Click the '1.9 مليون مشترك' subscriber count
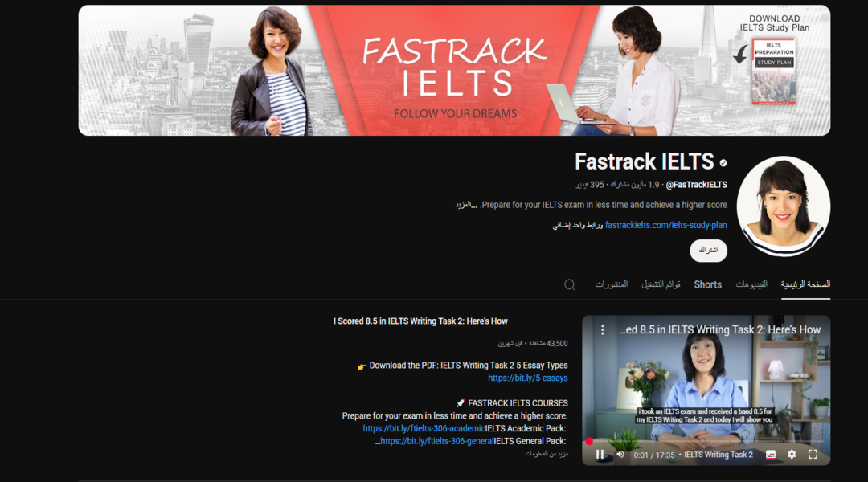 point(634,185)
